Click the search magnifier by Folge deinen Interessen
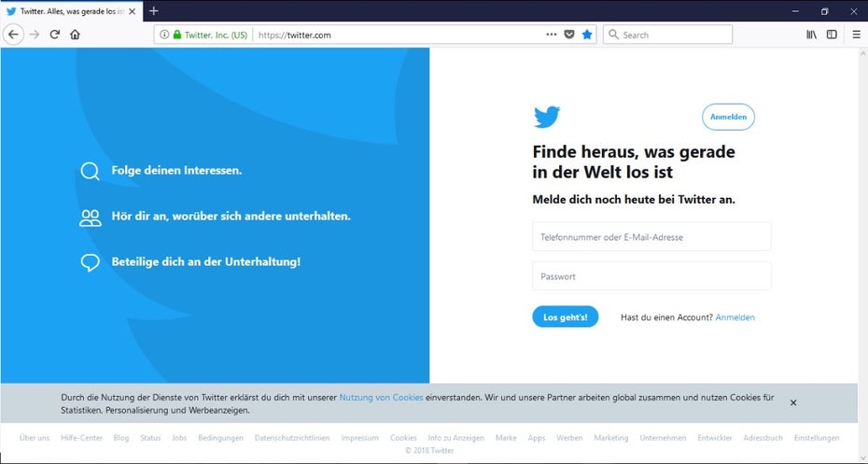The height and width of the screenshot is (464, 868). 90,171
